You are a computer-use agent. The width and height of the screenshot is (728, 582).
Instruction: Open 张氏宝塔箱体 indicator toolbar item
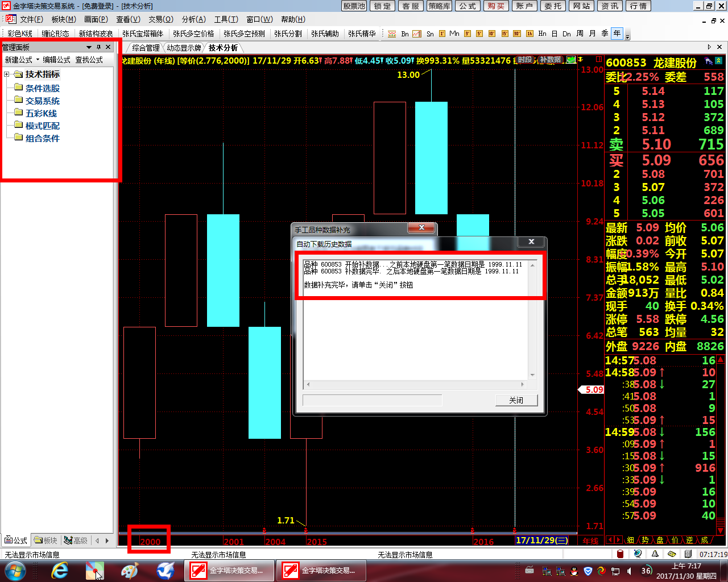coord(143,34)
